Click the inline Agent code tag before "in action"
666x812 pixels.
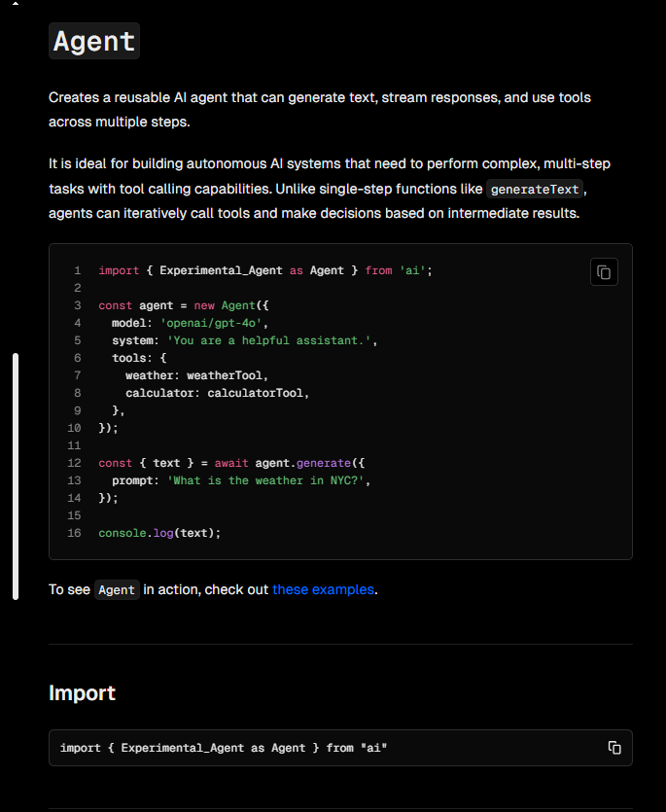(x=117, y=590)
